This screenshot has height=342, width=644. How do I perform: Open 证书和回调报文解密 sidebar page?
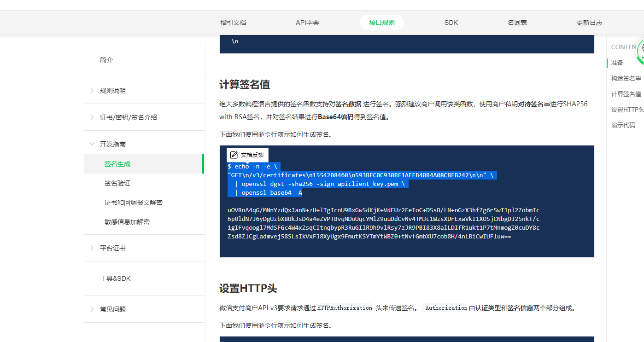coord(134,203)
